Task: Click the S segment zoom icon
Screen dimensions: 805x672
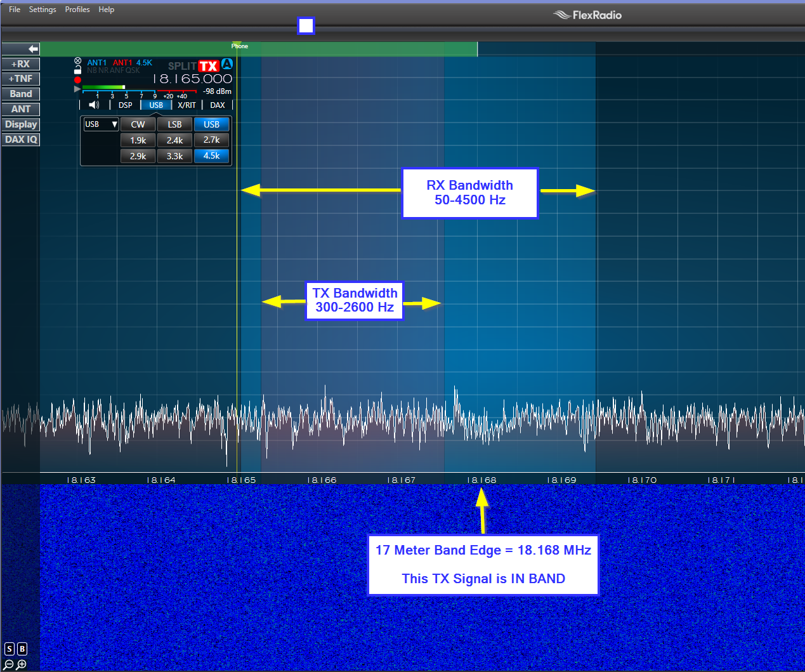Action: click(10, 649)
